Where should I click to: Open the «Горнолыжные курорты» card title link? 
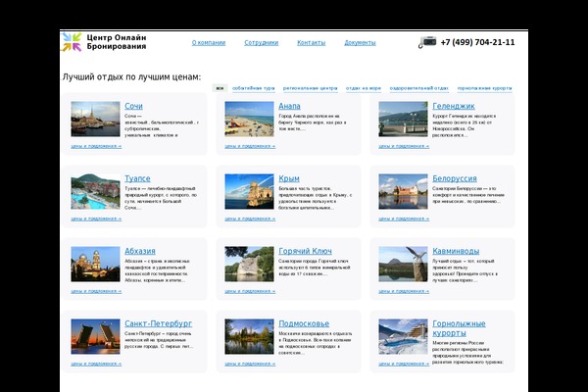(x=459, y=328)
